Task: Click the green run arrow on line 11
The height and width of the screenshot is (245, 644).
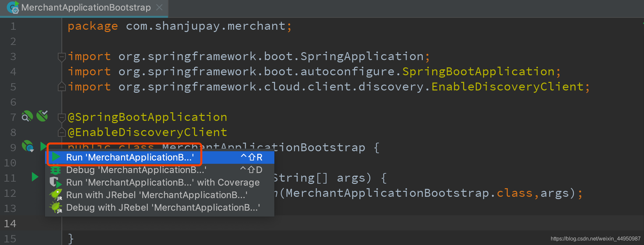Action: [x=35, y=177]
